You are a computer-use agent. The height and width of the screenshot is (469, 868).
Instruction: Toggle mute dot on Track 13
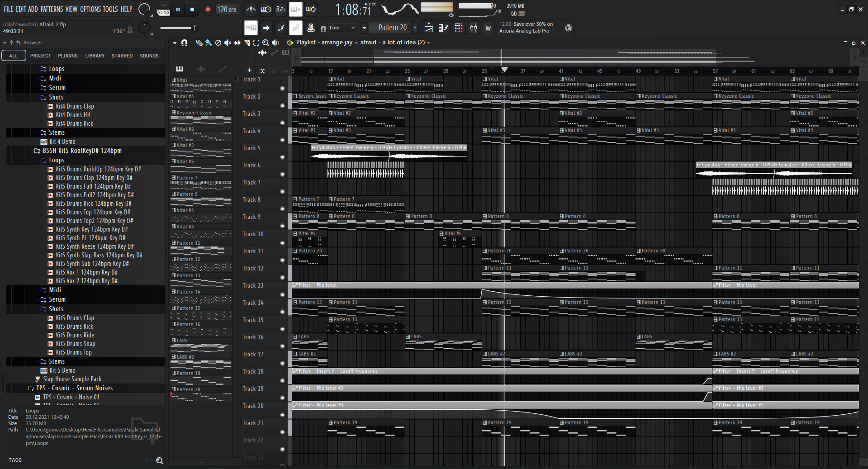point(283,295)
